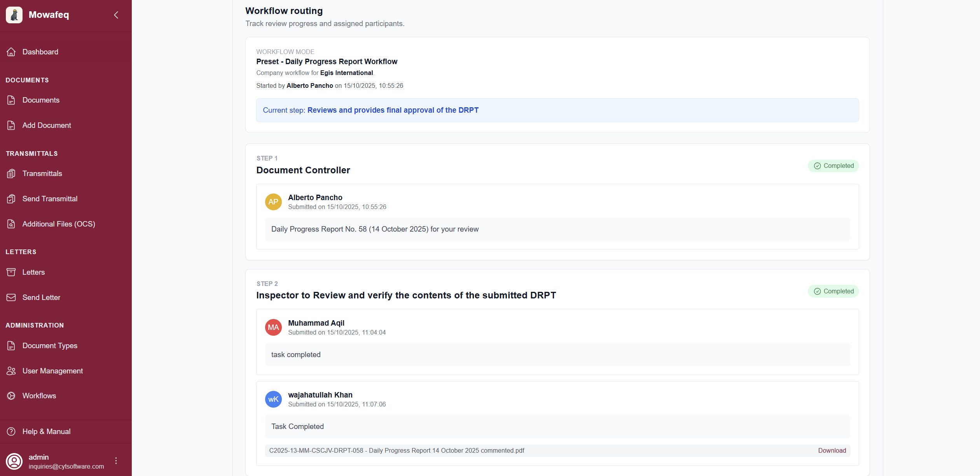Click the Letters tray icon
Viewport: 980px width, 476px height.
pyautogui.click(x=11, y=272)
